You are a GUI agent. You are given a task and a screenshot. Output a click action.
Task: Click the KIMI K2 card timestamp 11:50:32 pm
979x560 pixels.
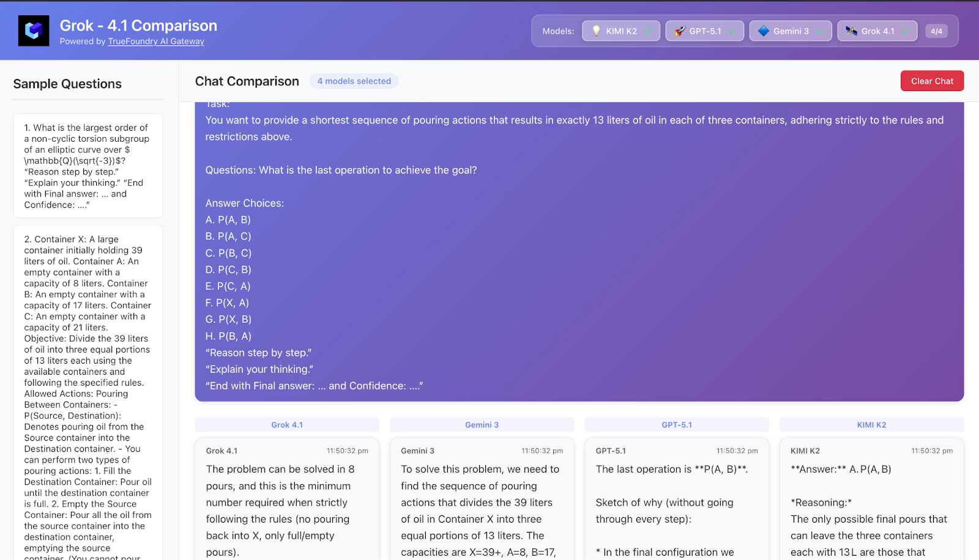[932, 451]
